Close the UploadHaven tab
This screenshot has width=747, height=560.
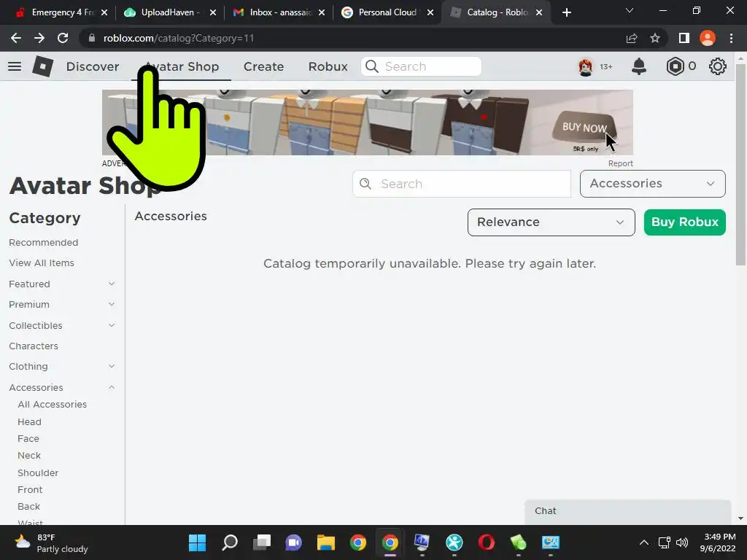213,12
